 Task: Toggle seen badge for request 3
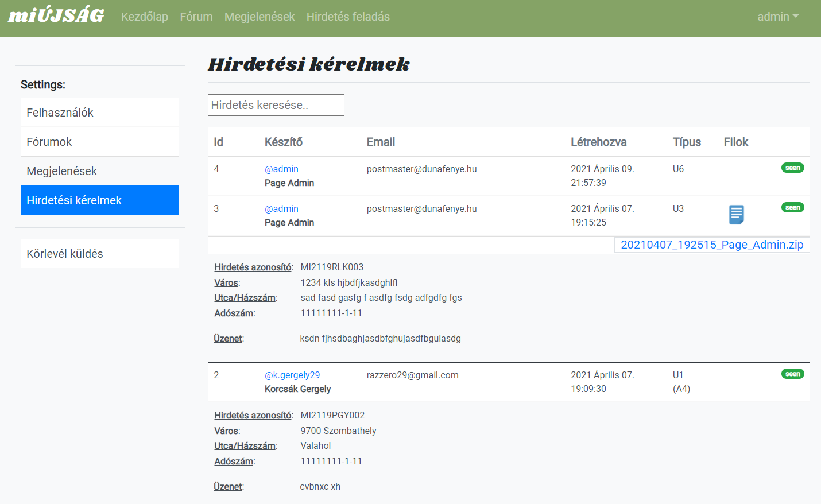click(792, 207)
